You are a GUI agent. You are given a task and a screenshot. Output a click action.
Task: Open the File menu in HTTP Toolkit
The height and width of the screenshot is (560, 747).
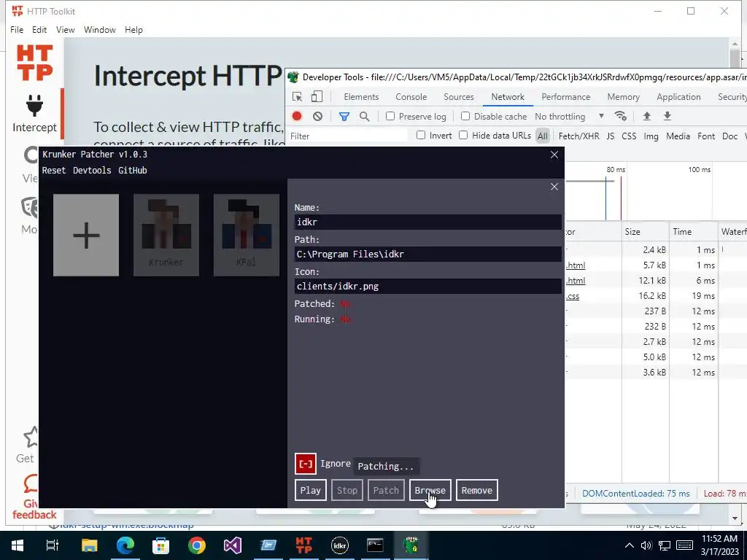tap(17, 29)
